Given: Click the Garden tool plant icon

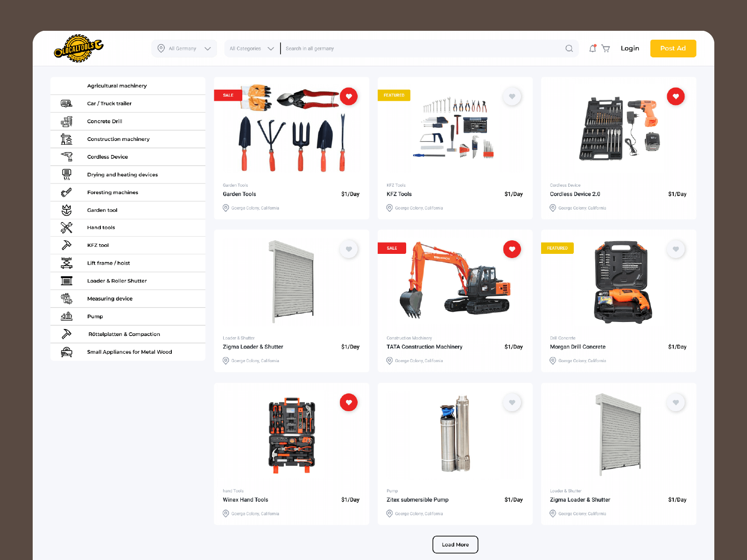Looking at the screenshot, I should (67, 210).
